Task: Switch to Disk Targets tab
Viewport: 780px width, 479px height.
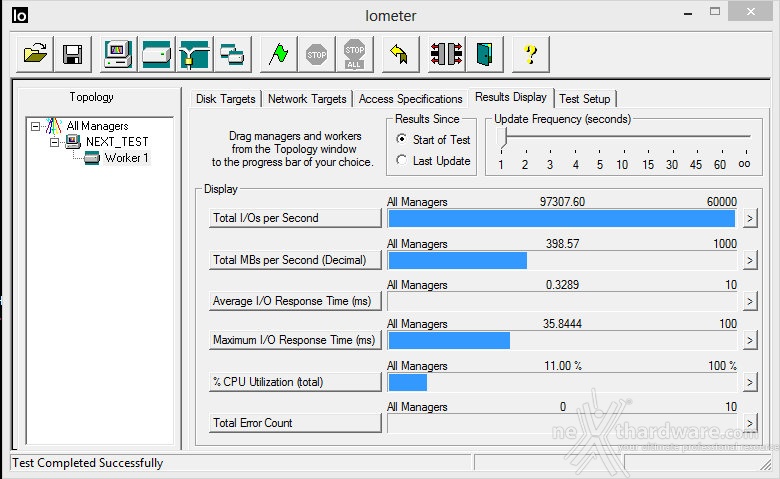Action: [x=226, y=98]
